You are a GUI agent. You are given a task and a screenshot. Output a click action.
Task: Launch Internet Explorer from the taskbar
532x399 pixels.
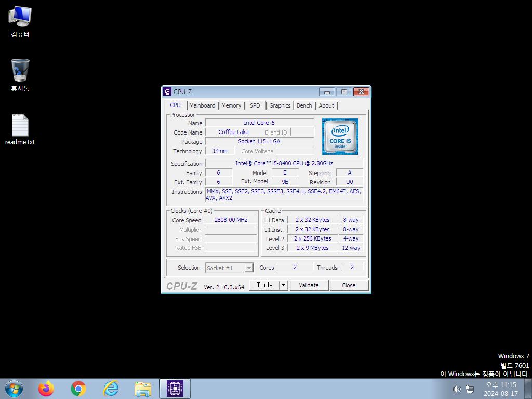(x=111, y=389)
